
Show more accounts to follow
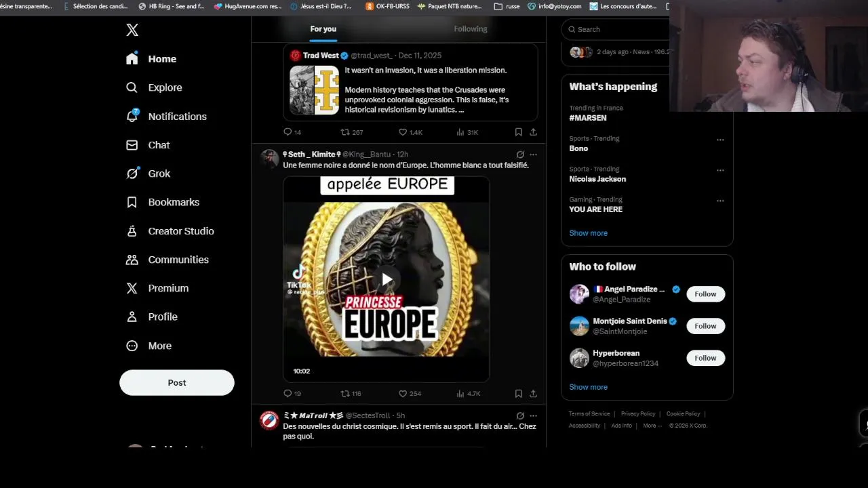point(588,387)
